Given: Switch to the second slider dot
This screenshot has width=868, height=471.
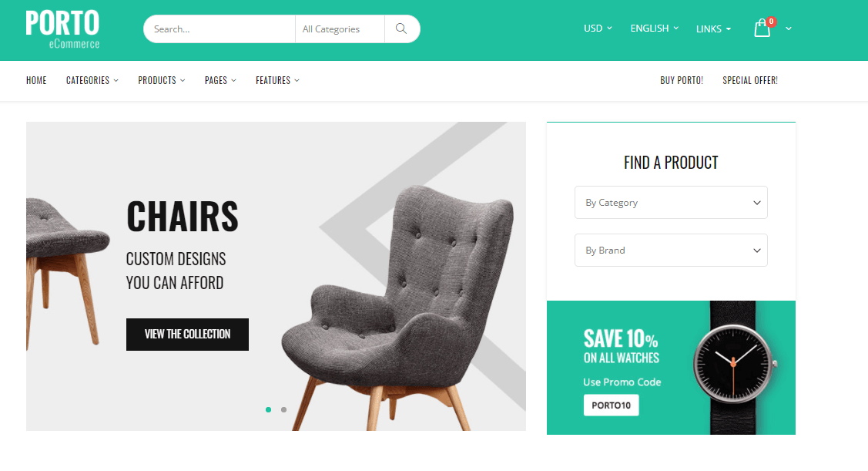Looking at the screenshot, I should (x=283, y=409).
